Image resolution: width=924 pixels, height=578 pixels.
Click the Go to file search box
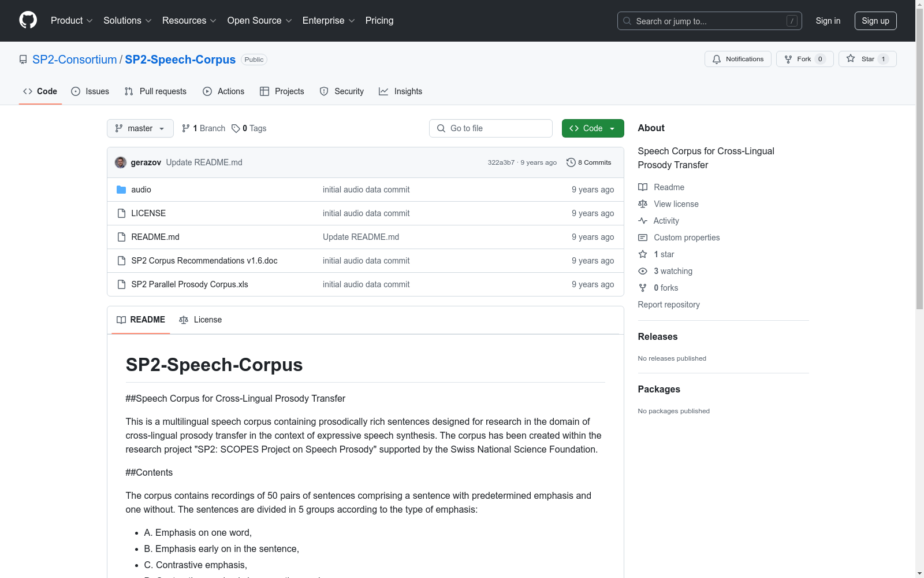tap(491, 128)
